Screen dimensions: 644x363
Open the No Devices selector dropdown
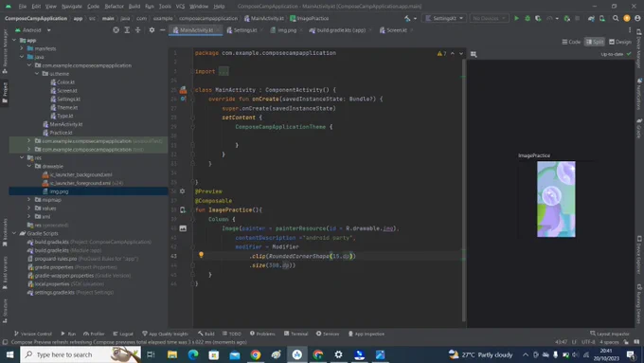click(489, 18)
